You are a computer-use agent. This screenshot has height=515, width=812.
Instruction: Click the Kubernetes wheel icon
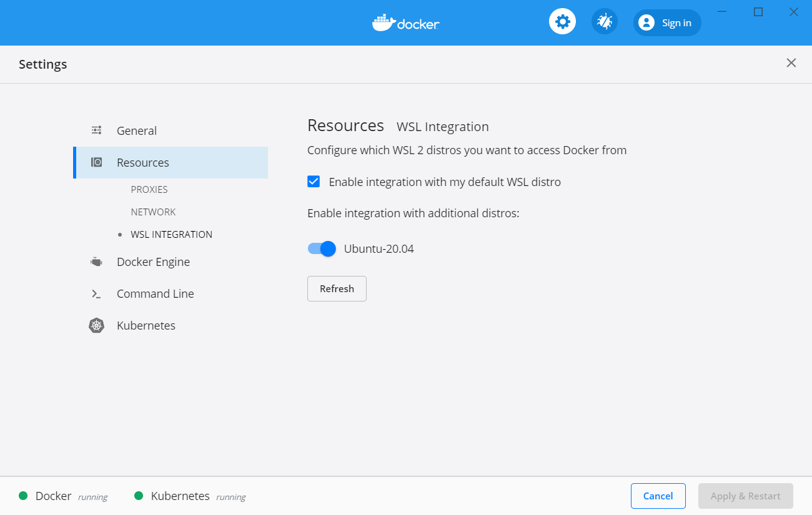tap(96, 325)
